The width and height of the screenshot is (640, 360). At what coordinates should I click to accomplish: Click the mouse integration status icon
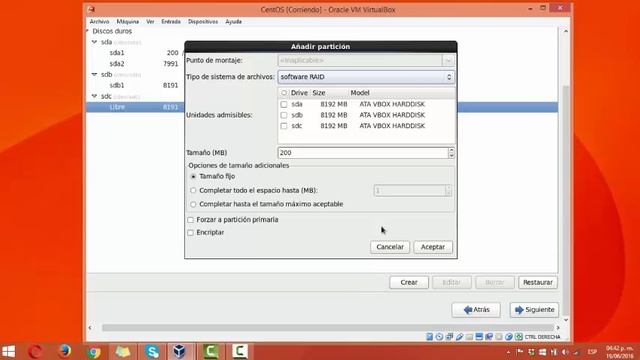click(509, 337)
